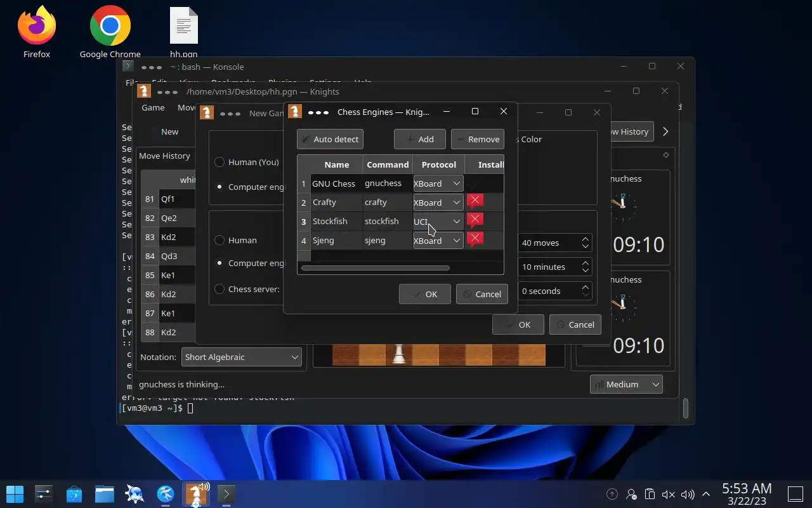Open hh.pgn file on desktop

coord(184,32)
